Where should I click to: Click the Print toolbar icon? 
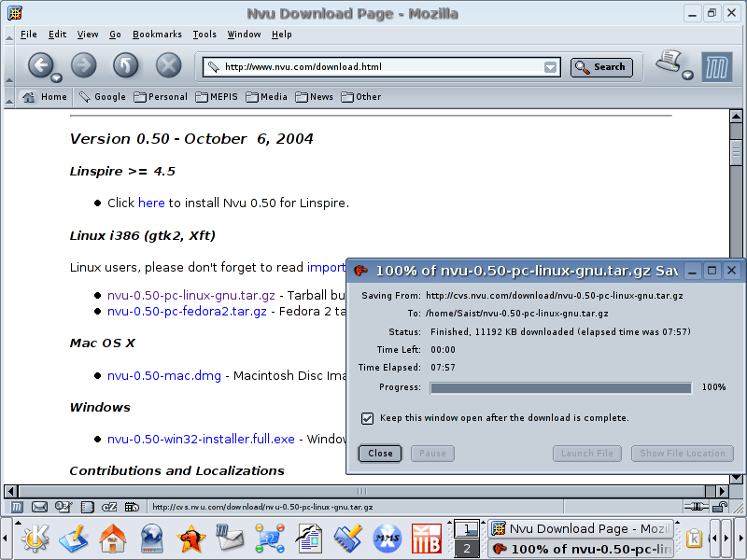669,61
